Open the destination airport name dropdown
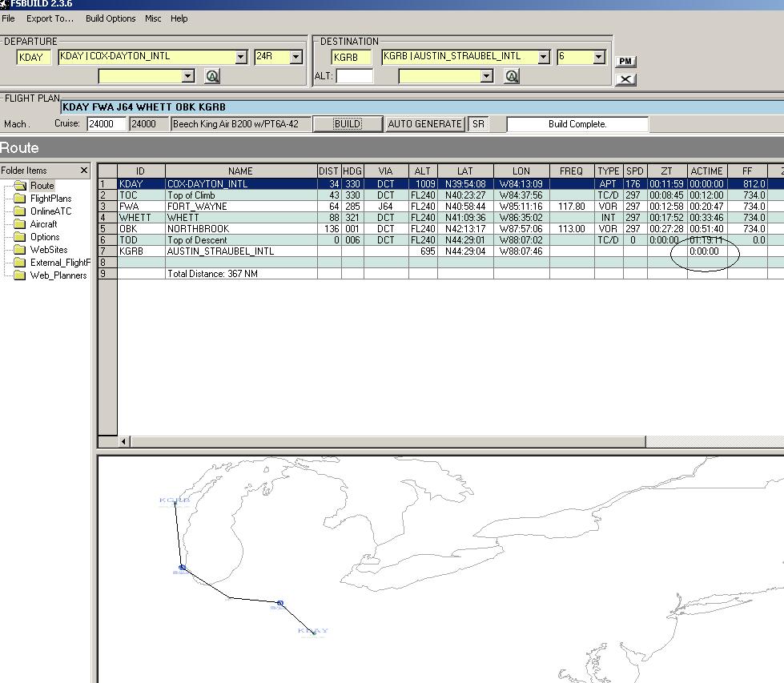The image size is (784, 683). coord(544,57)
